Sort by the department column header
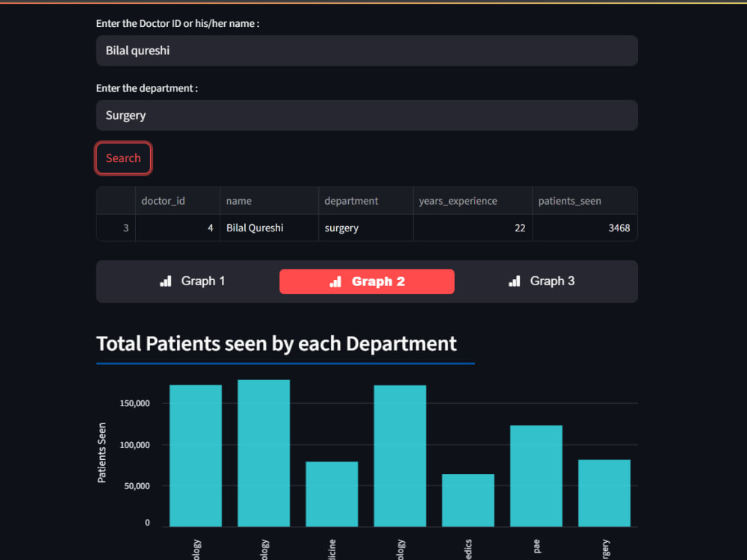The image size is (747, 560). tap(366, 201)
